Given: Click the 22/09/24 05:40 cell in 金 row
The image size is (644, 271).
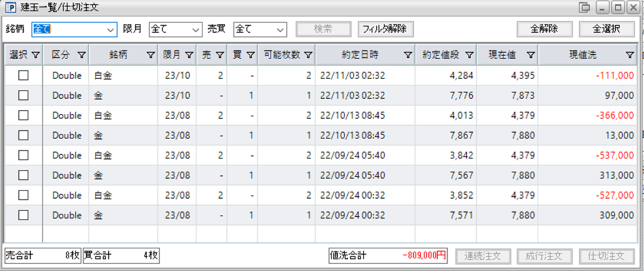Looking at the screenshot, I should [x=365, y=175].
